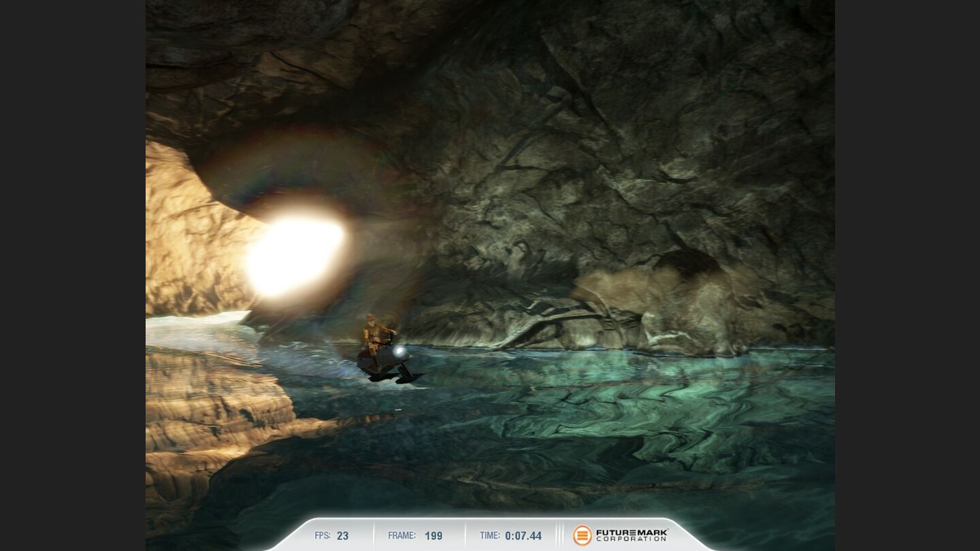This screenshot has width=980, height=551.
Task: Click the Futuremark orange logo icon
Action: coord(582,535)
